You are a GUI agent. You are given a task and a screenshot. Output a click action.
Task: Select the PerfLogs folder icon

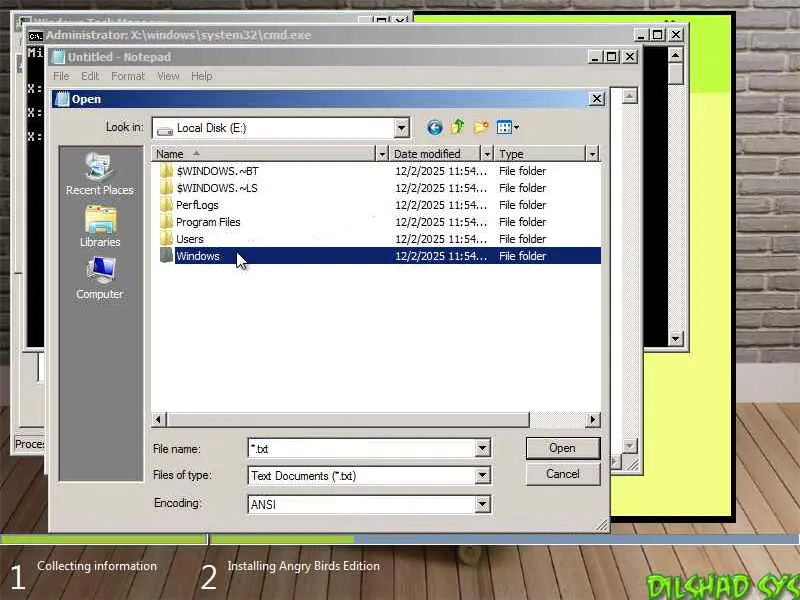click(x=166, y=205)
